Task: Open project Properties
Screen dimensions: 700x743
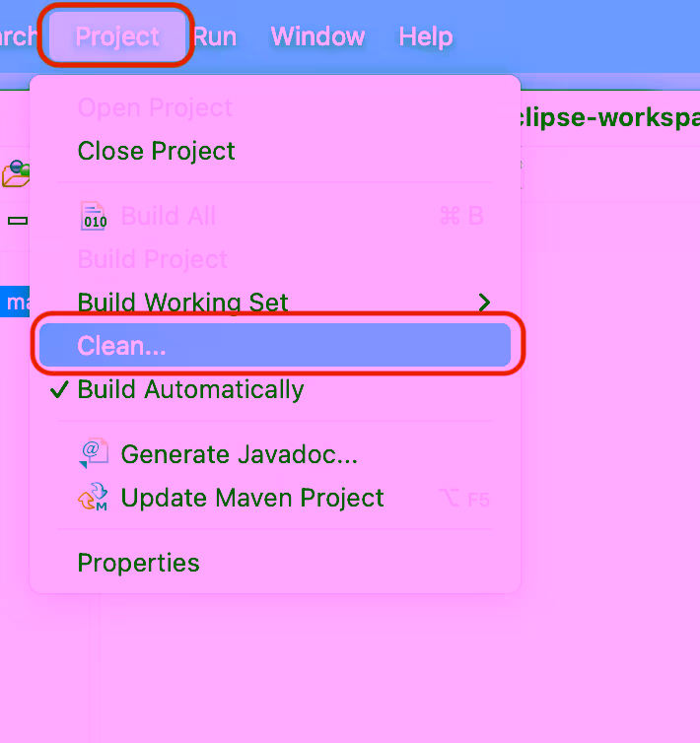Action: click(138, 563)
